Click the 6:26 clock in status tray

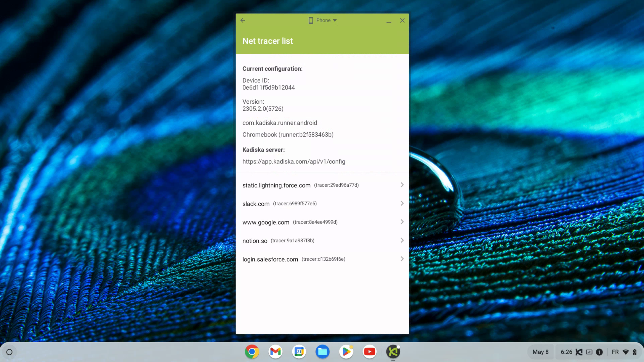[x=566, y=352]
